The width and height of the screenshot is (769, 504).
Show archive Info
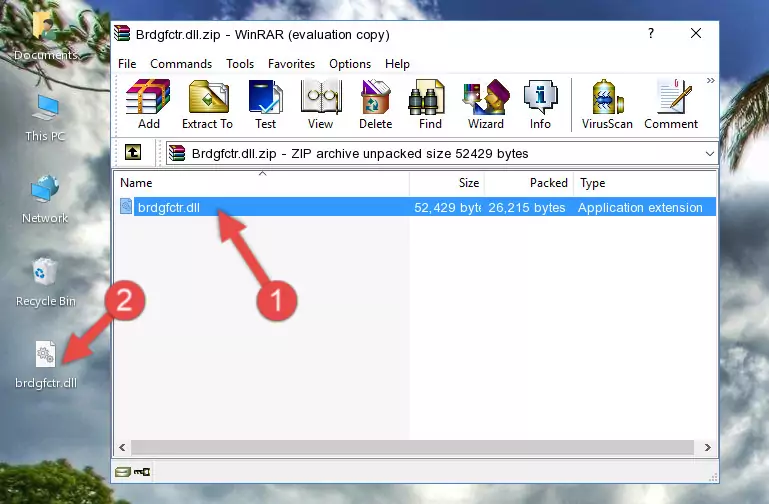point(540,104)
